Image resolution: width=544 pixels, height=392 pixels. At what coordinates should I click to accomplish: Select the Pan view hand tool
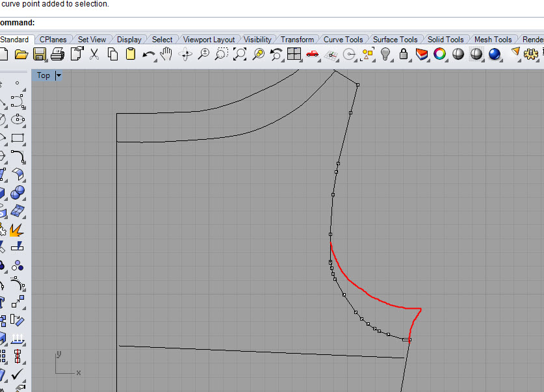pos(167,55)
